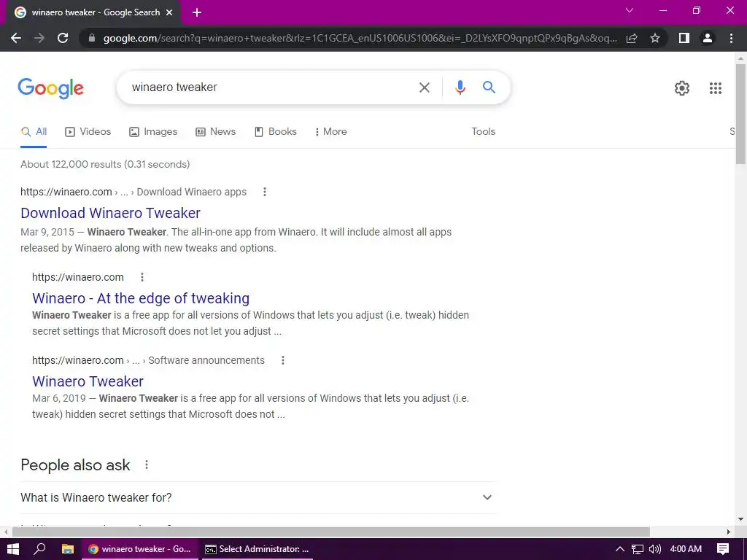This screenshot has width=747, height=560.
Task: Click the vertical page scrollbar thumb
Action: [740, 114]
